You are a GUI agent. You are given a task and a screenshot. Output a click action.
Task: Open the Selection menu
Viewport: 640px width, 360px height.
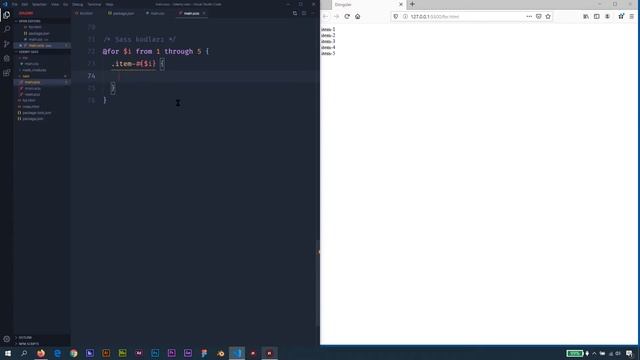pyautogui.click(x=39, y=4)
